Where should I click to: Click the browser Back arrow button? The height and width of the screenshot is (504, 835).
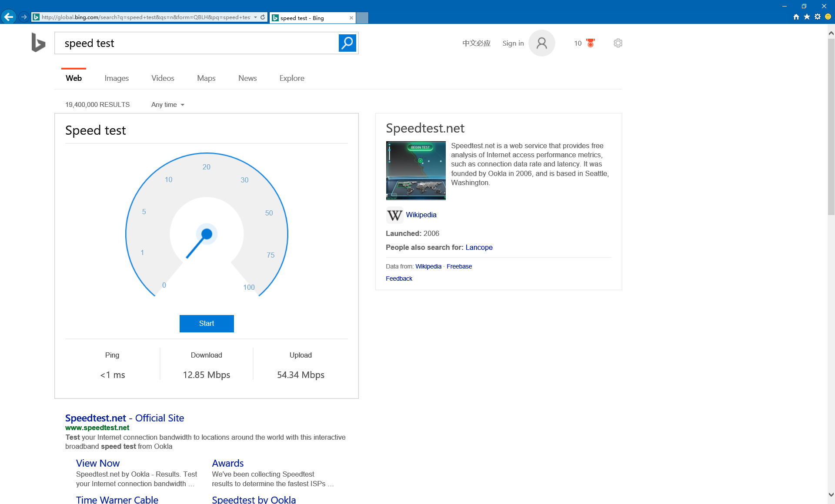tap(9, 17)
